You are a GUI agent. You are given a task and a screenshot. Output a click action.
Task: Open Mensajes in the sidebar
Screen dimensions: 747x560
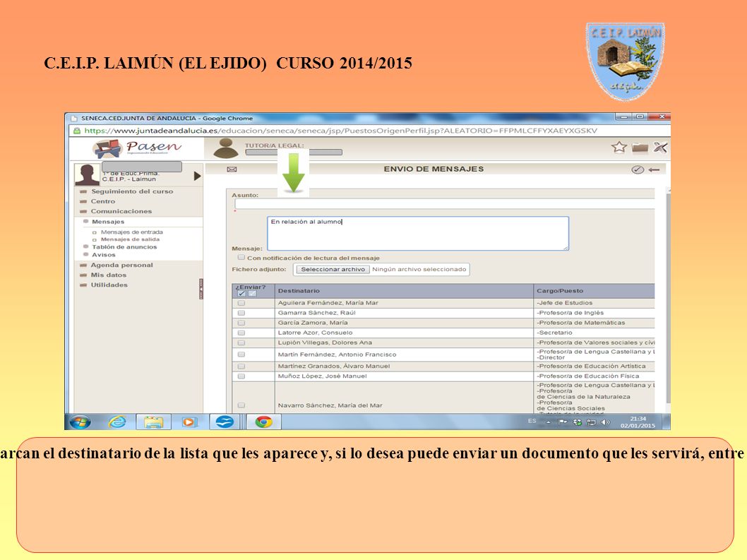(108, 222)
